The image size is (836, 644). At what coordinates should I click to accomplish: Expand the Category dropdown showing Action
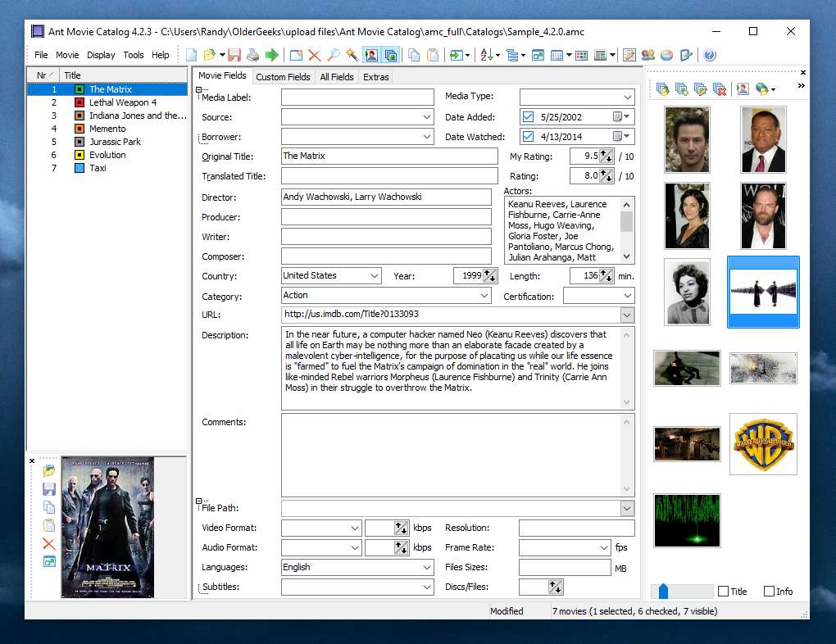tap(484, 295)
